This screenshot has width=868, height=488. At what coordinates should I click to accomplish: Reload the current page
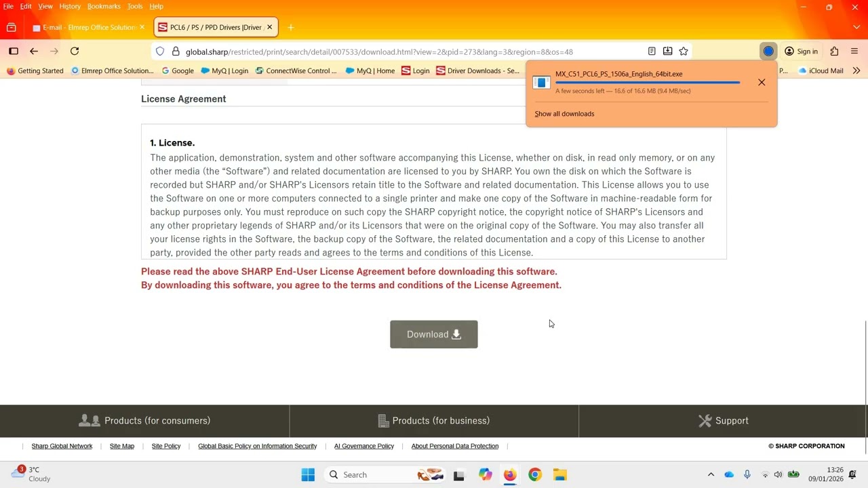coord(75,52)
